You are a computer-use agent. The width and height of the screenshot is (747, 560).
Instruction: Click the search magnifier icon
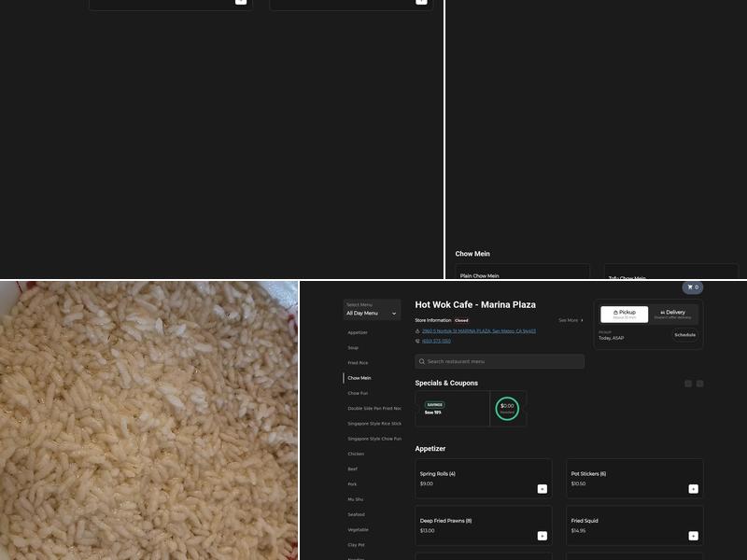[x=422, y=361]
